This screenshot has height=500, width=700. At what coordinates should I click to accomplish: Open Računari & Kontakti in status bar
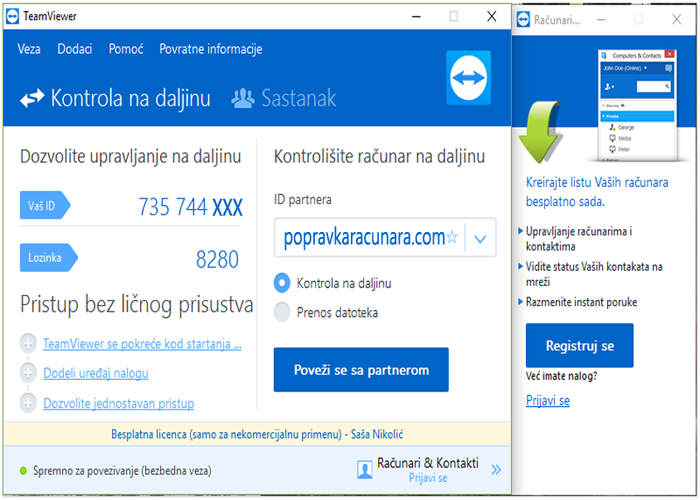pos(428,463)
